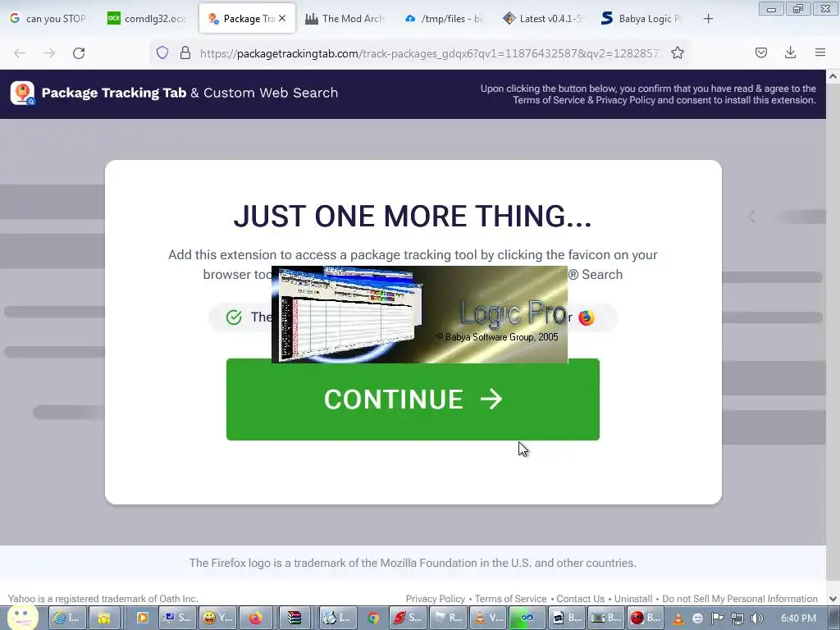This screenshot has height=630, width=840.
Task: Click the Action Center flag tray icon
Action: point(717,619)
